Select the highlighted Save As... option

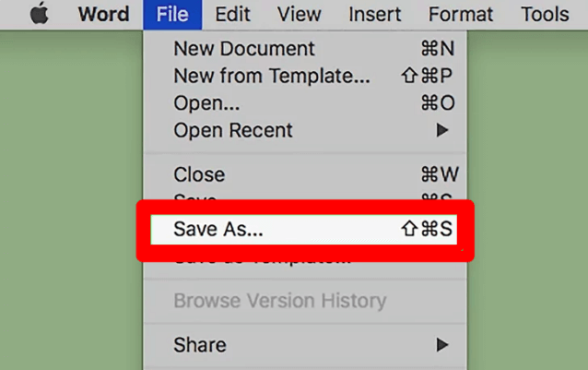218,230
